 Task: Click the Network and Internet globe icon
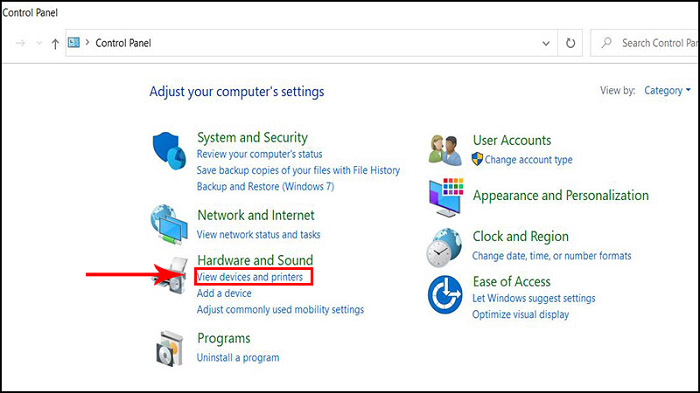[x=169, y=225]
